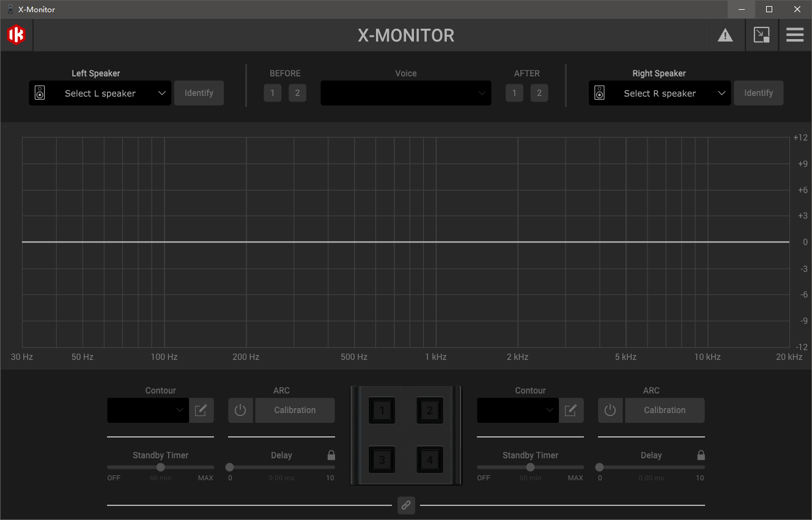This screenshot has width=812, height=520.
Task: Toggle the left Delay lock icon
Action: coord(331,455)
